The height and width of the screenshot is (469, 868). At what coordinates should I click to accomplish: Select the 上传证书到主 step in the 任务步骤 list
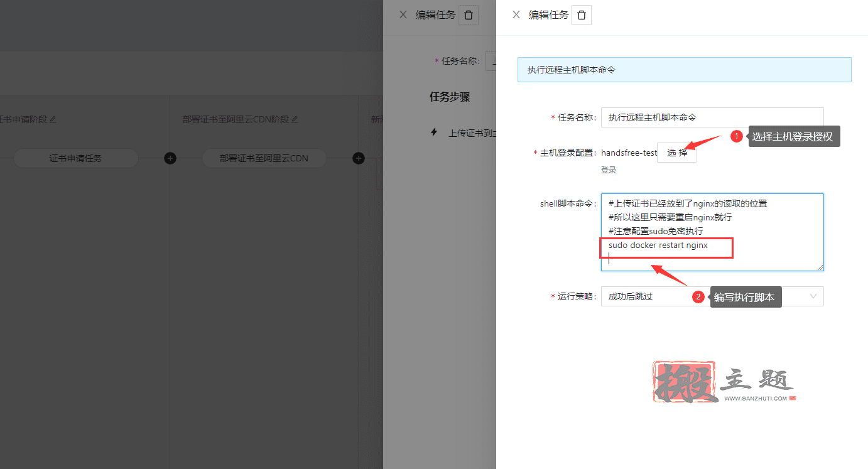click(x=472, y=133)
